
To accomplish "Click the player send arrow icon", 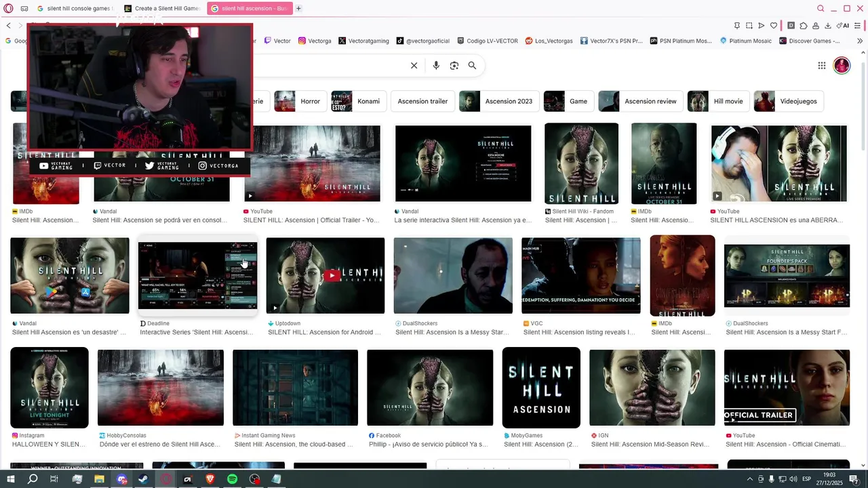I will click(x=762, y=26).
